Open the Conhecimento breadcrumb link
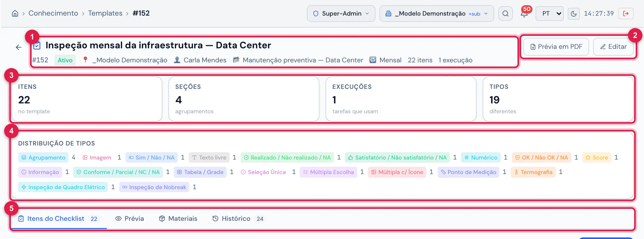Viewport: 644px width, 239px height. pos(53,13)
